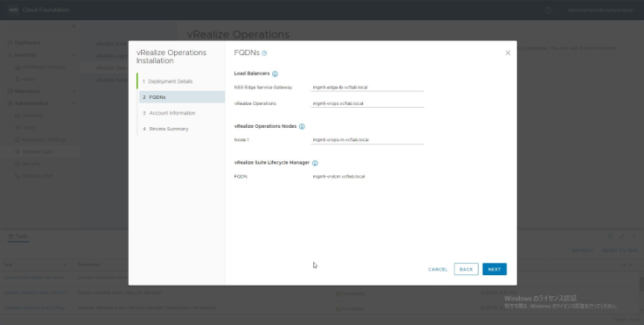The height and width of the screenshot is (325, 644).
Task: Click RESET FILTERS in the Tasks panel
Action: coord(620,251)
